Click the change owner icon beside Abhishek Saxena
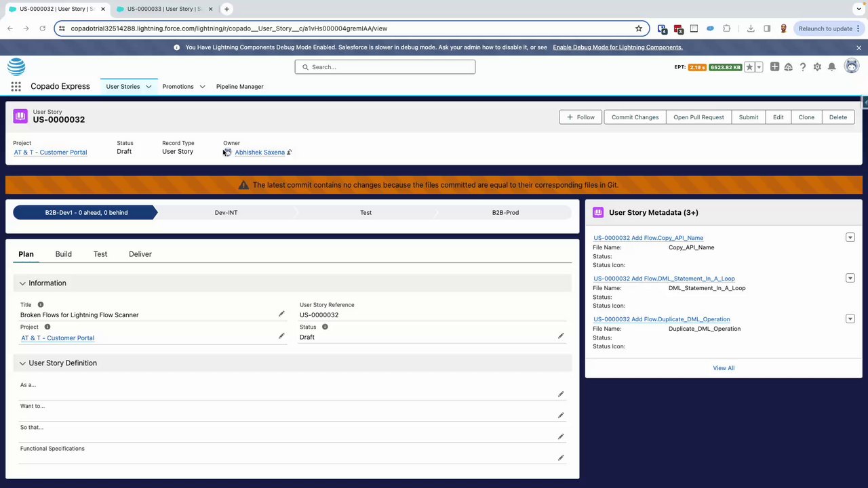This screenshot has height=488, width=868. [x=289, y=152]
